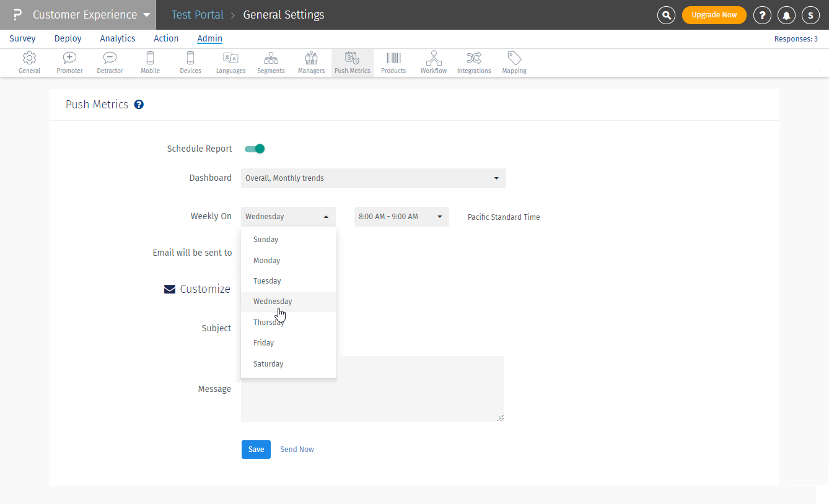Click the Save button
The width and height of the screenshot is (829, 504).
[x=256, y=450]
